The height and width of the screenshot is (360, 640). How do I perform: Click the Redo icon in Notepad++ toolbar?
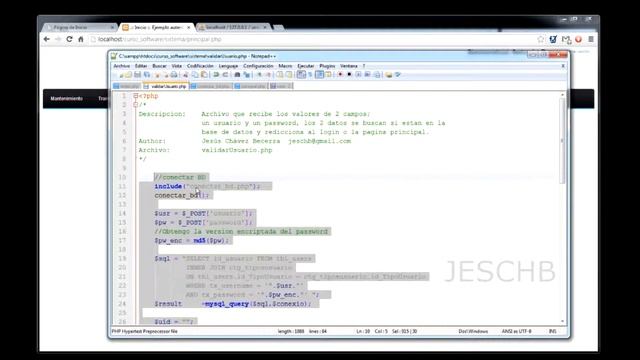[225, 75]
